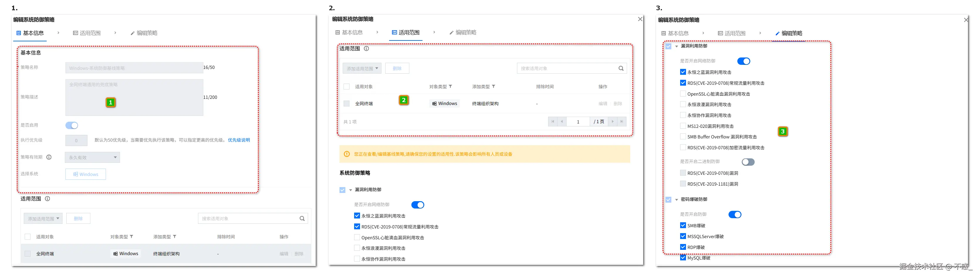Click 删除 button beside 添加适用范围 in dialog 1
This screenshot has height=278, width=980.
click(78, 219)
